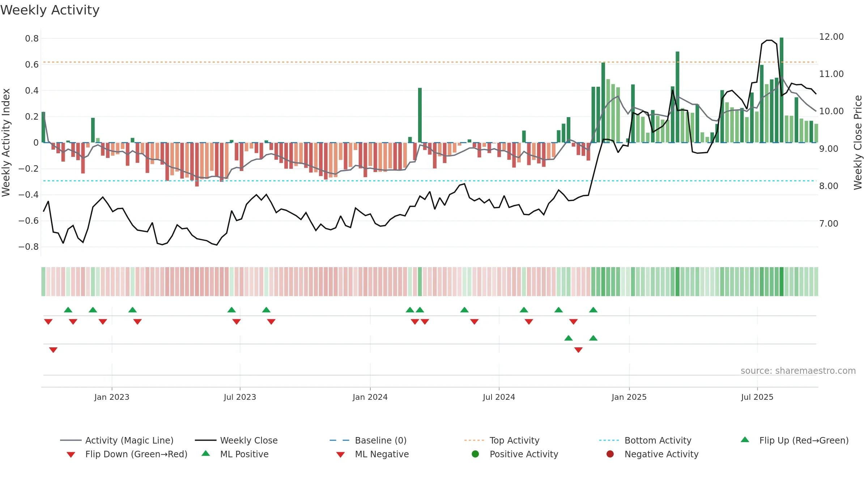
Task: Toggle Bottom Activity legend entry
Action: point(645,440)
